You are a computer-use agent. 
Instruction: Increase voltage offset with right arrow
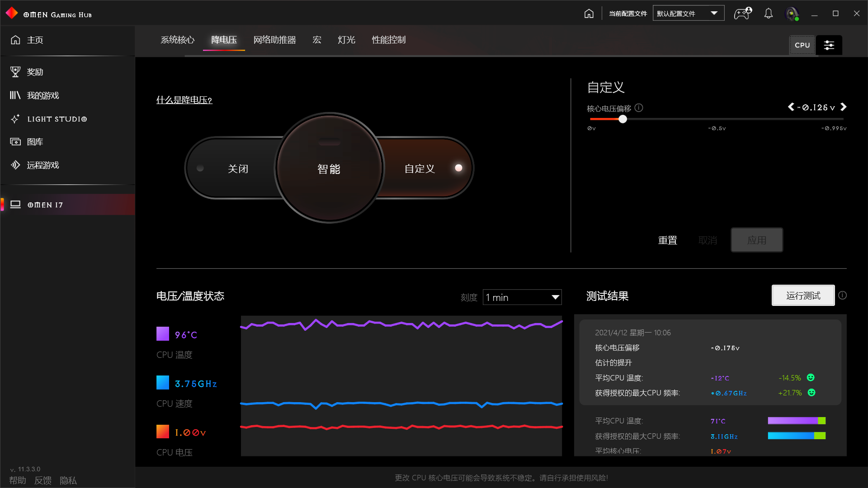(844, 107)
